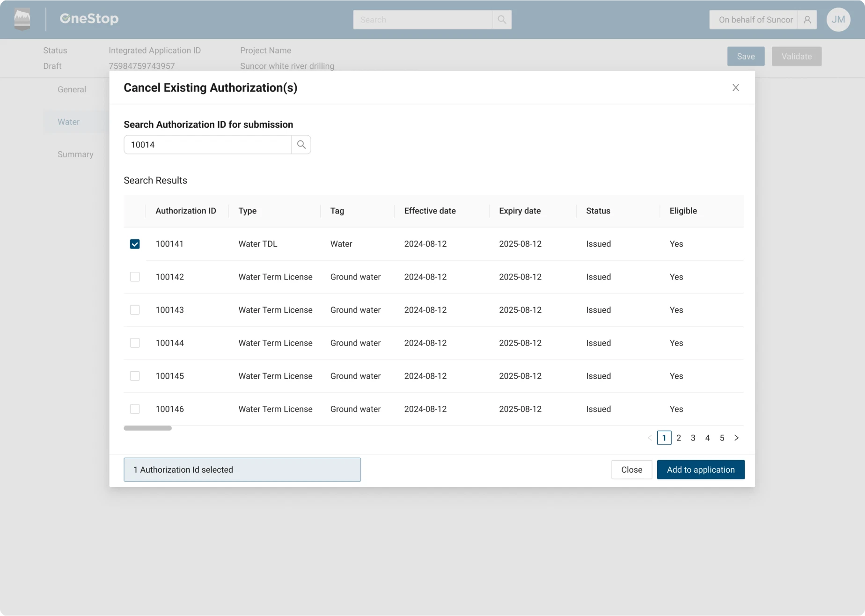Select authorization 100142 checkbox
Screen dimensions: 865x616
coord(135,277)
